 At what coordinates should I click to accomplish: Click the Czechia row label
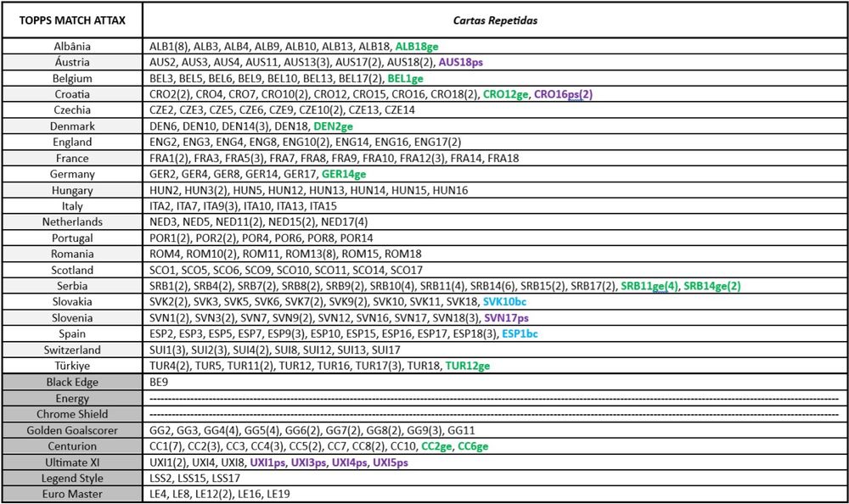(x=72, y=110)
